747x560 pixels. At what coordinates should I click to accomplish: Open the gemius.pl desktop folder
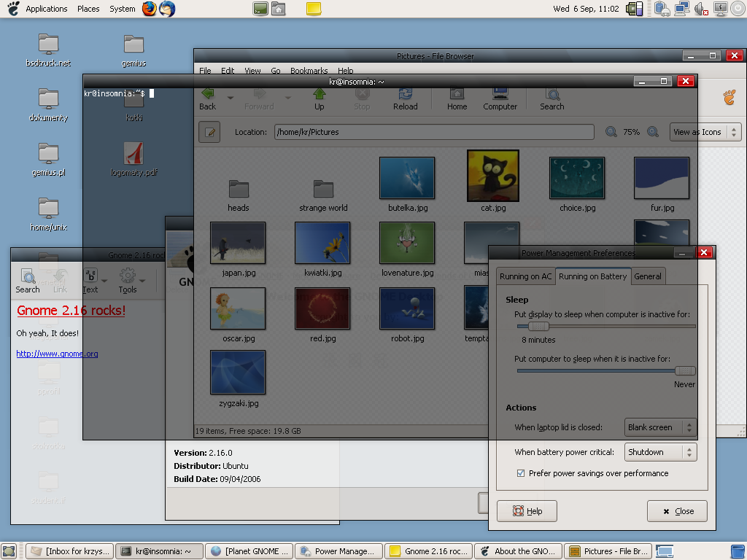pos(48,160)
